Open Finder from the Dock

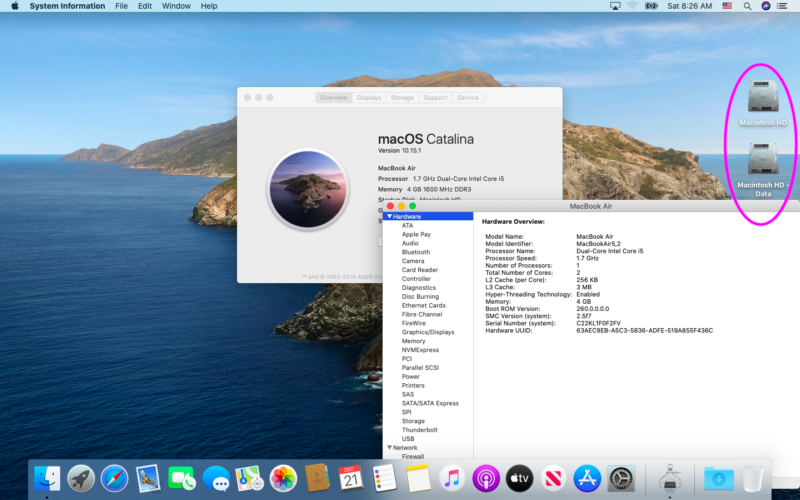pos(47,479)
